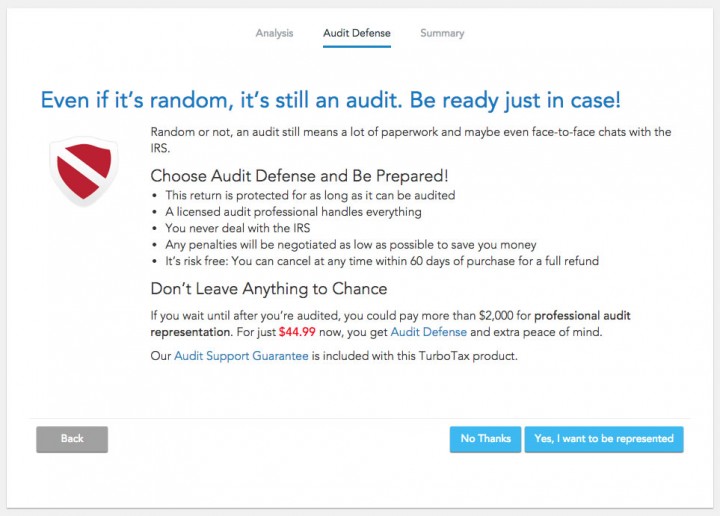Click the red $44.99 price text

tap(297, 332)
